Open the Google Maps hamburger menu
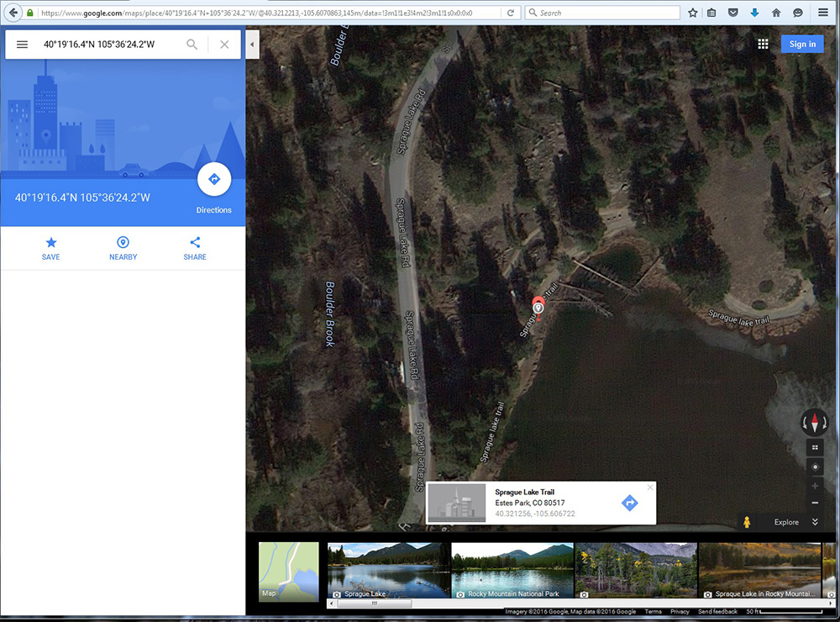Image resolution: width=840 pixels, height=622 pixels. (x=22, y=45)
